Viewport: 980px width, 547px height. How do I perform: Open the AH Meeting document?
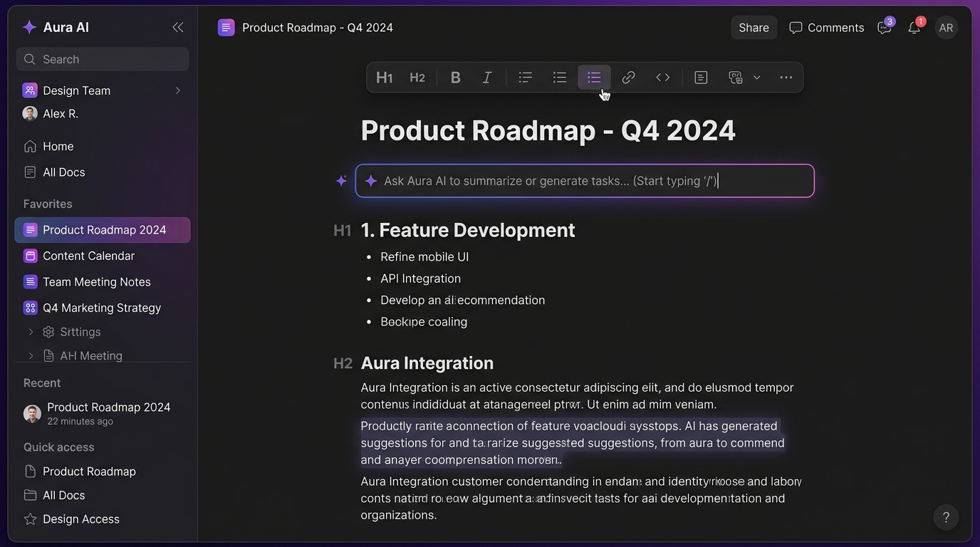(x=83, y=355)
